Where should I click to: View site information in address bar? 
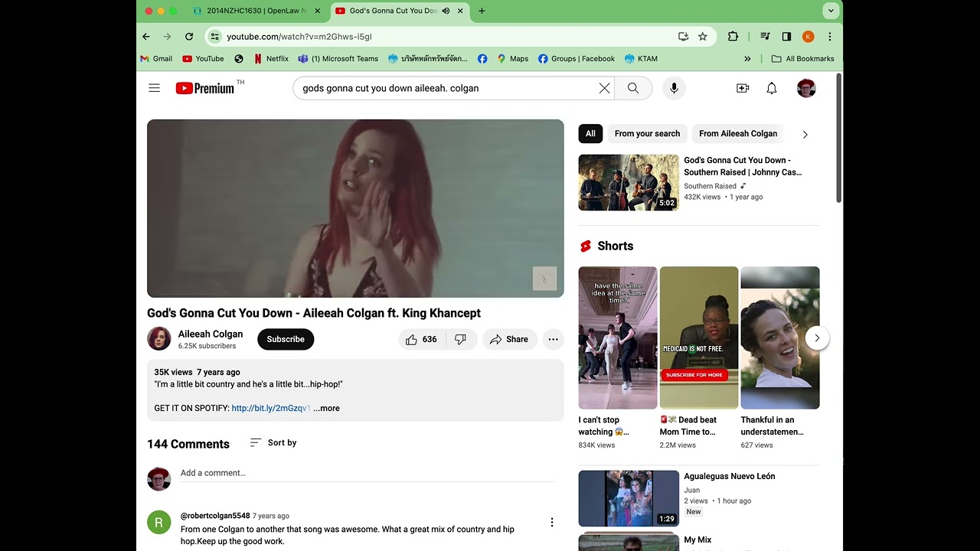(x=215, y=36)
